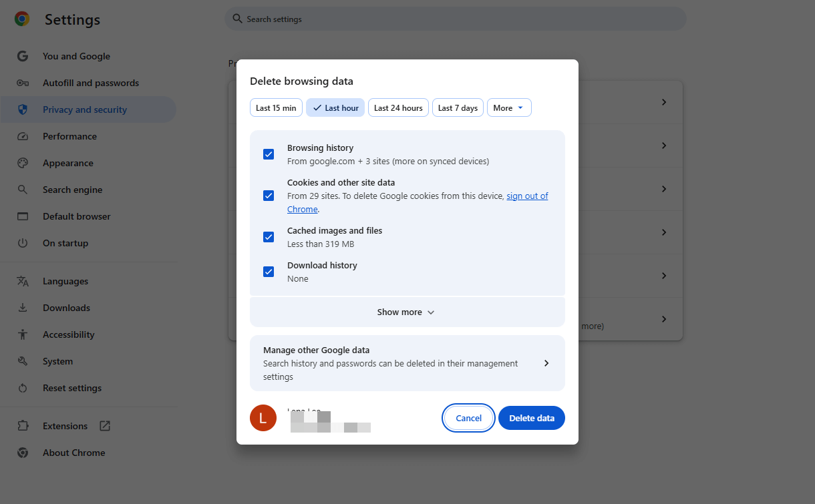815x504 pixels.
Task: Open Accessibility settings via its icon
Action: pyautogui.click(x=23, y=334)
